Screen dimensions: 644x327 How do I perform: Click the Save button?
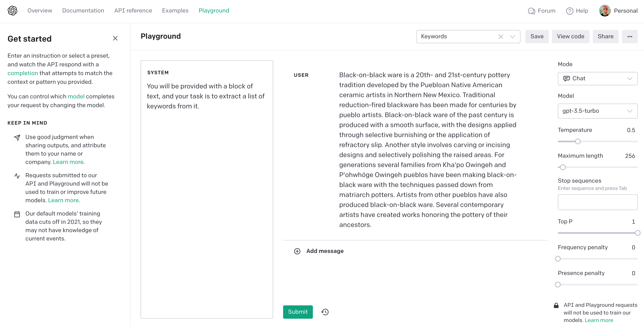point(537,36)
